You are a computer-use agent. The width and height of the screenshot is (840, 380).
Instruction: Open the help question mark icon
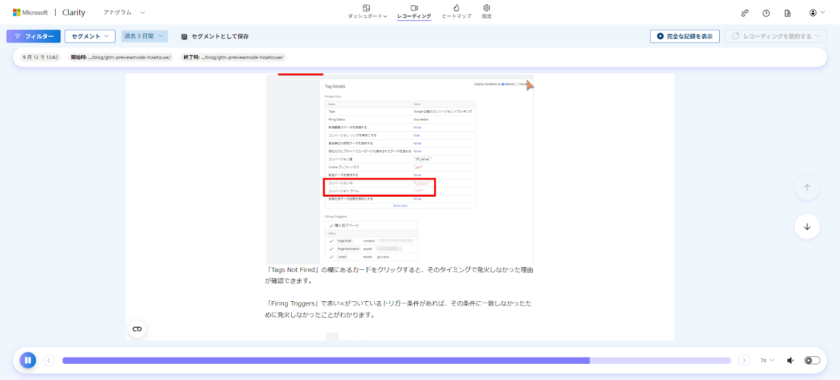766,13
